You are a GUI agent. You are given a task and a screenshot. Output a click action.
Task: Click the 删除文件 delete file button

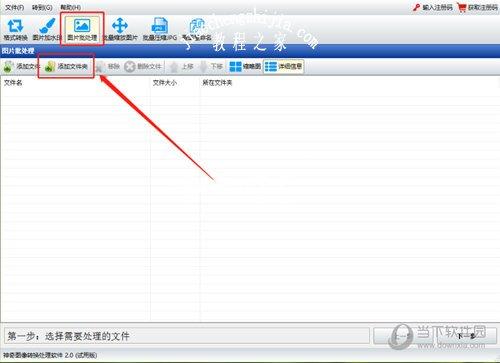coord(143,67)
